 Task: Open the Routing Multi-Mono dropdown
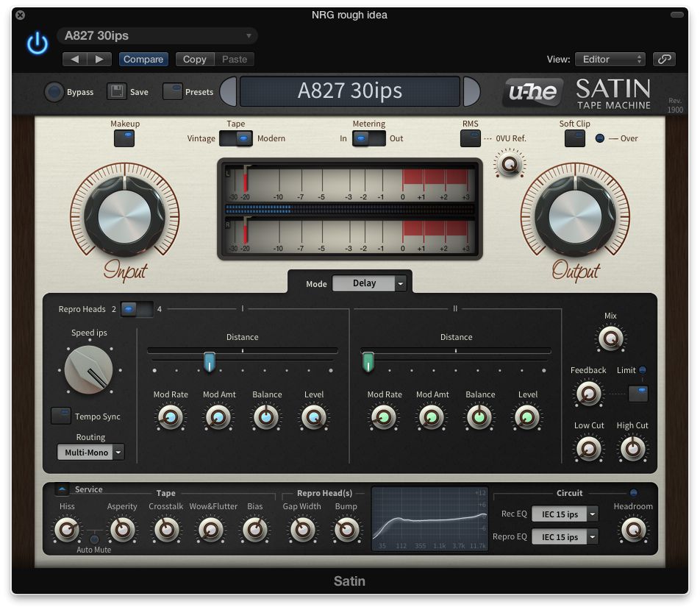(90, 453)
